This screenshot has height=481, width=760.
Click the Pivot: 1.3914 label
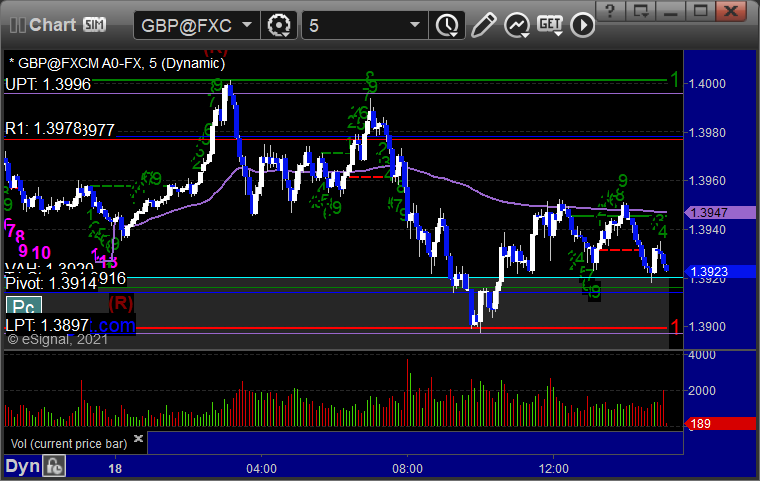[x=51, y=283]
